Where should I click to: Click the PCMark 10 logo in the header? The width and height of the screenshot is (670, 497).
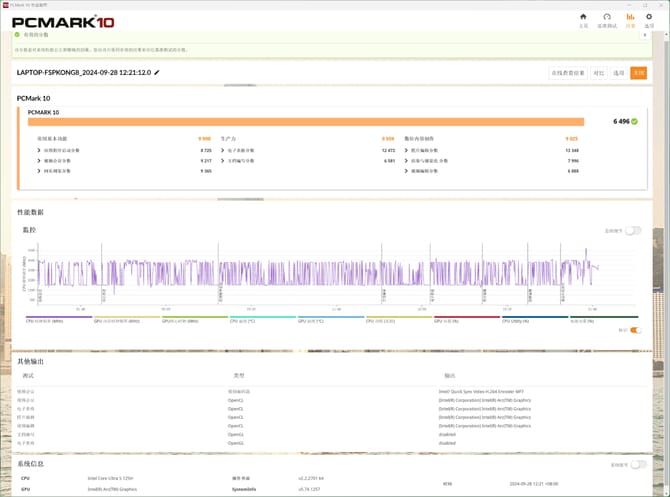coord(62,21)
